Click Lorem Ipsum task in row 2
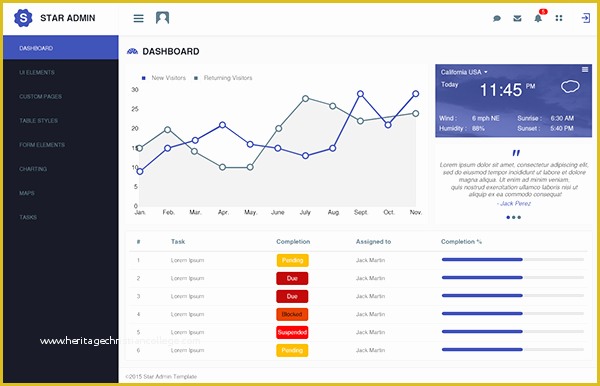This screenshot has width=600, height=386. pos(188,278)
